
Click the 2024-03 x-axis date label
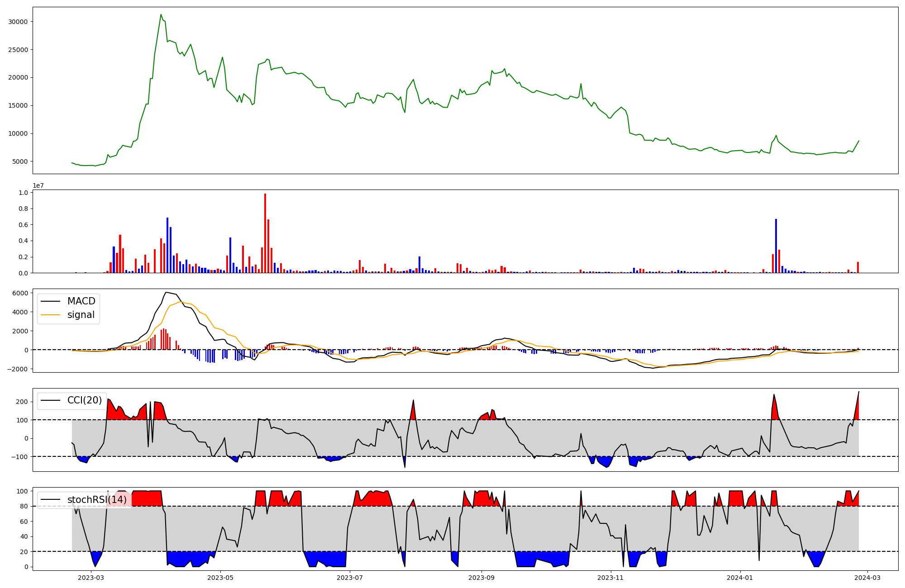867,578
